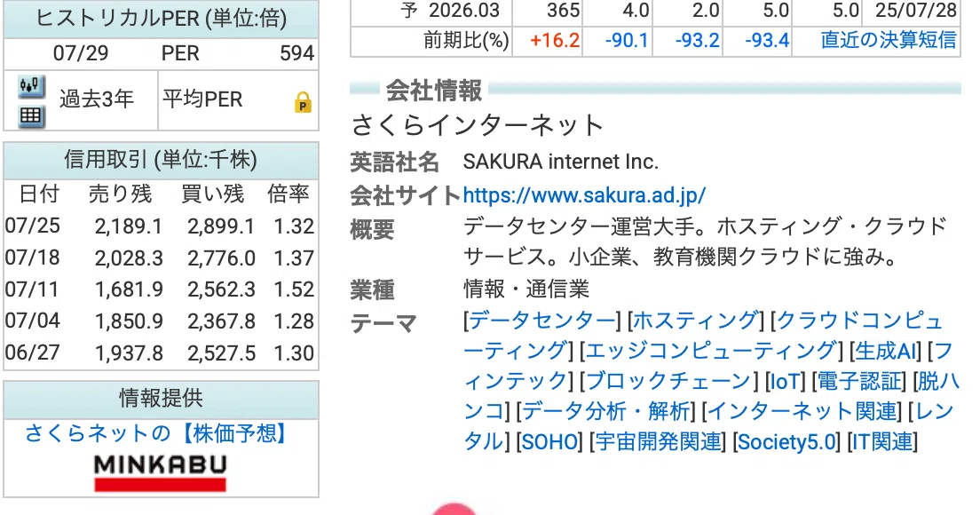
Task: Open the 電子認証 theme link
Action: click(861, 381)
